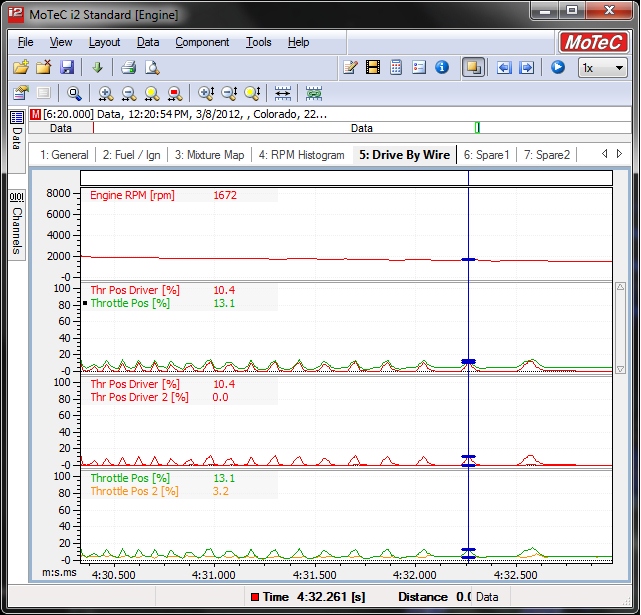Click horizontal zoom with red marker icon
This screenshot has height=615, width=641.
(x=175, y=94)
